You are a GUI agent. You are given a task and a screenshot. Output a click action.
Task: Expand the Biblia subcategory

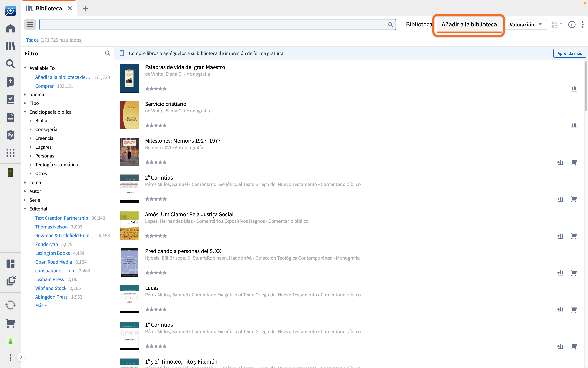[x=31, y=120]
